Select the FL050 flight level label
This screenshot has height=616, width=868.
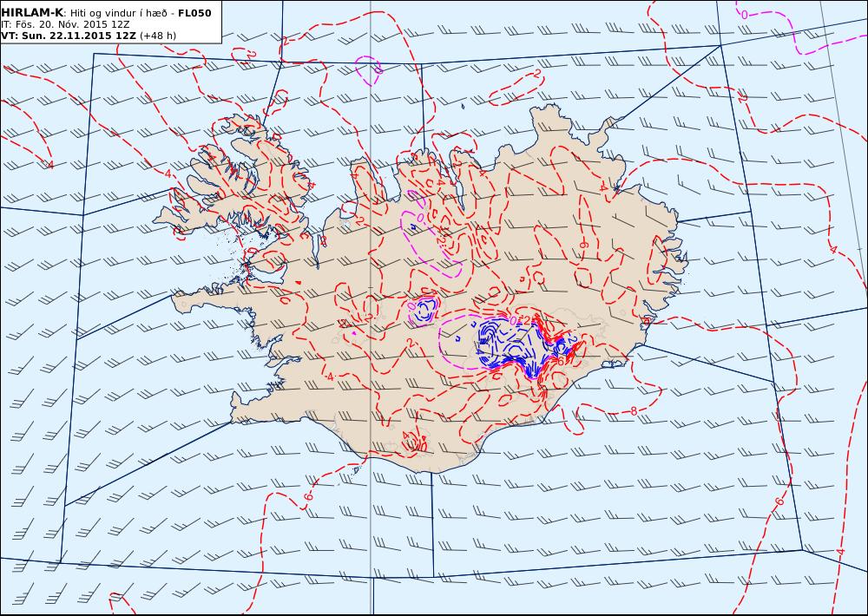tap(194, 13)
